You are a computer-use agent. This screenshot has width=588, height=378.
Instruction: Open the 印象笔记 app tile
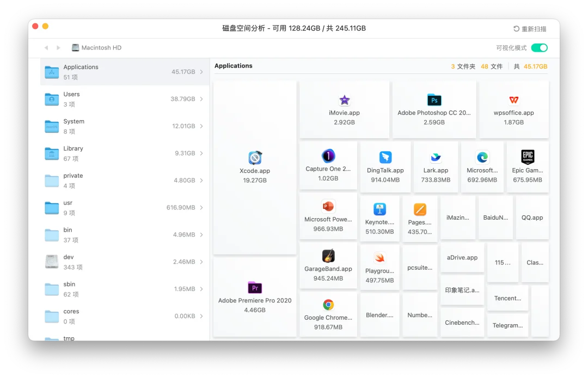[x=462, y=290]
